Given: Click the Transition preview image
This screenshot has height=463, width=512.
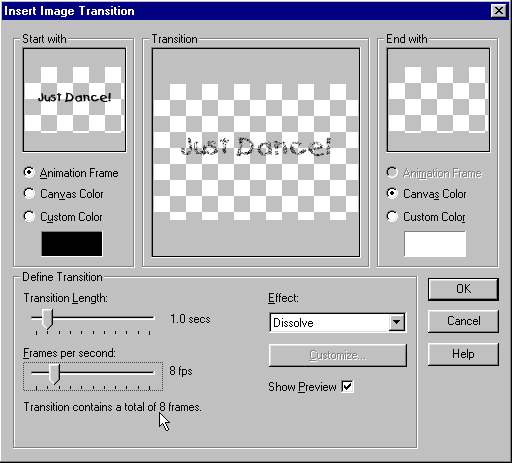Looking at the screenshot, I should (256, 152).
